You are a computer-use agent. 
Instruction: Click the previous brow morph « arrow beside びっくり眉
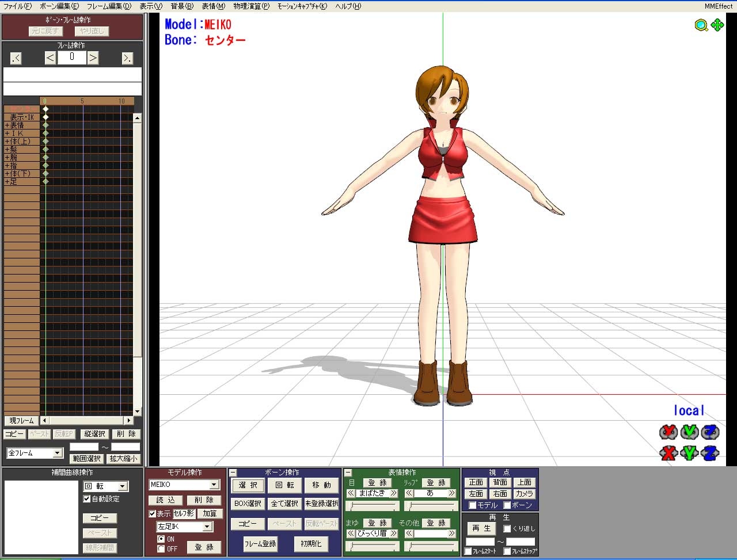351,534
